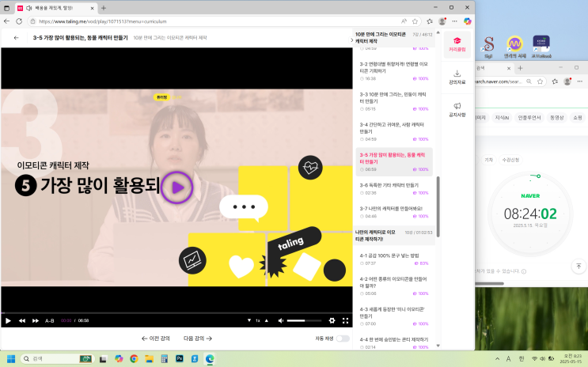Open Sigil from the desktop shortcut
Image resolution: width=588 pixels, height=367 pixels.
tap(488, 47)
